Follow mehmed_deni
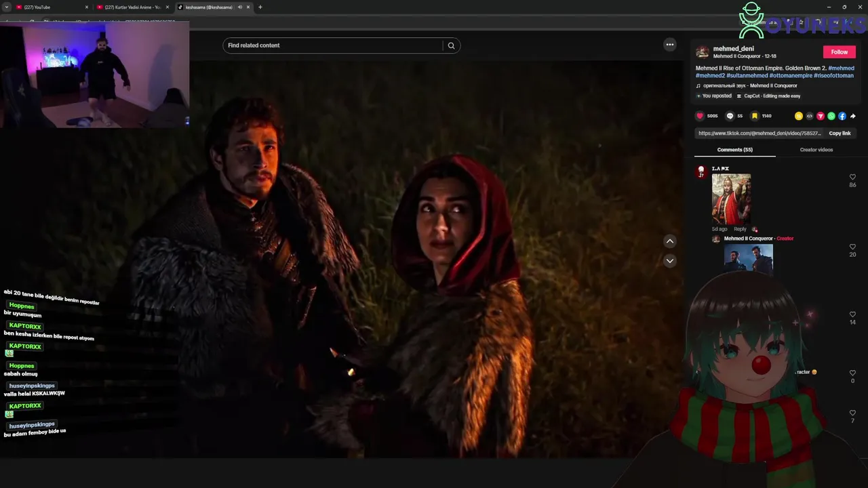 [x=840, y=52]
